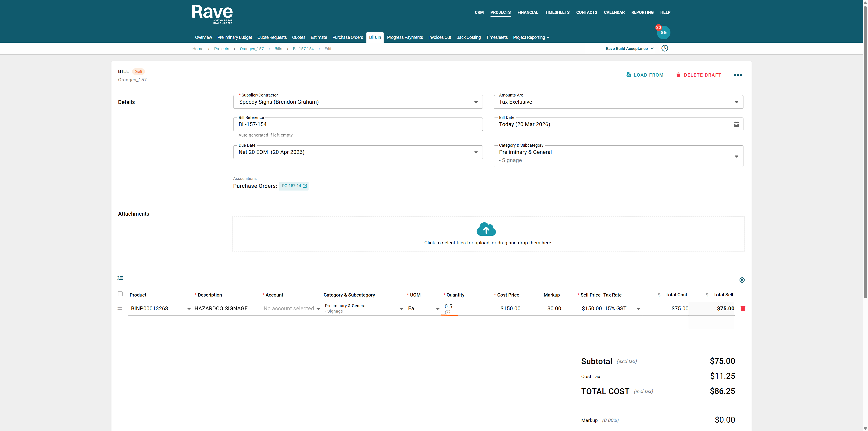Open the 15% GST tax rate dropdown
This screenshot has height=431, width=868.
pyautogui.click(x=638, y=309)
